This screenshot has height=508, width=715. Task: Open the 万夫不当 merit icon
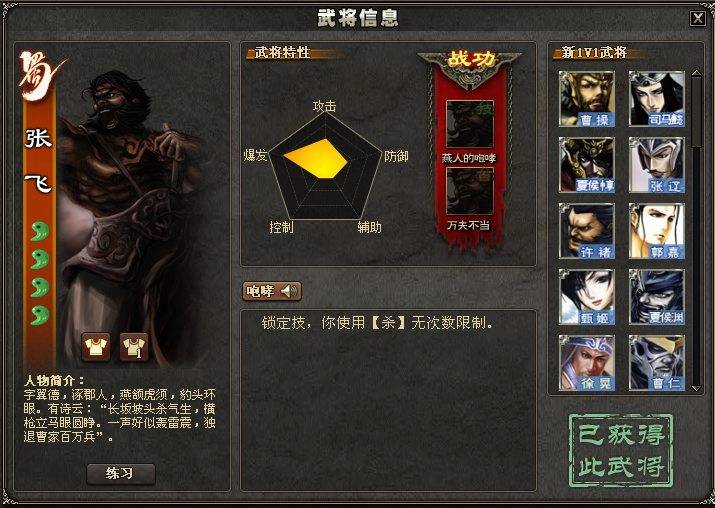point(470,191)
